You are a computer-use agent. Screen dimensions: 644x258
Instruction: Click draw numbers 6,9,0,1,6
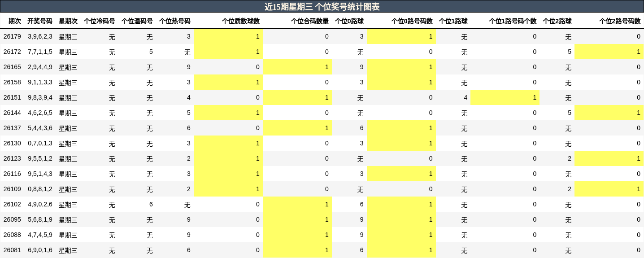pos(40,250)
